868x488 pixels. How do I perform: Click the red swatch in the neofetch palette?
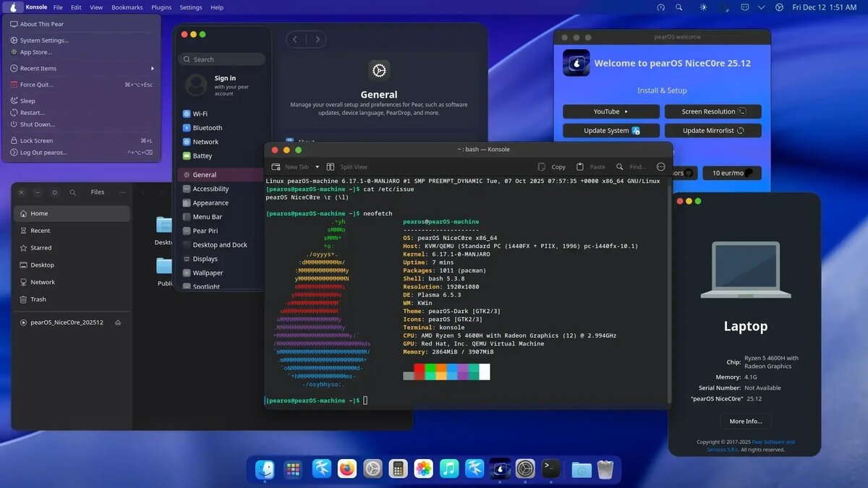coord(419,367)
